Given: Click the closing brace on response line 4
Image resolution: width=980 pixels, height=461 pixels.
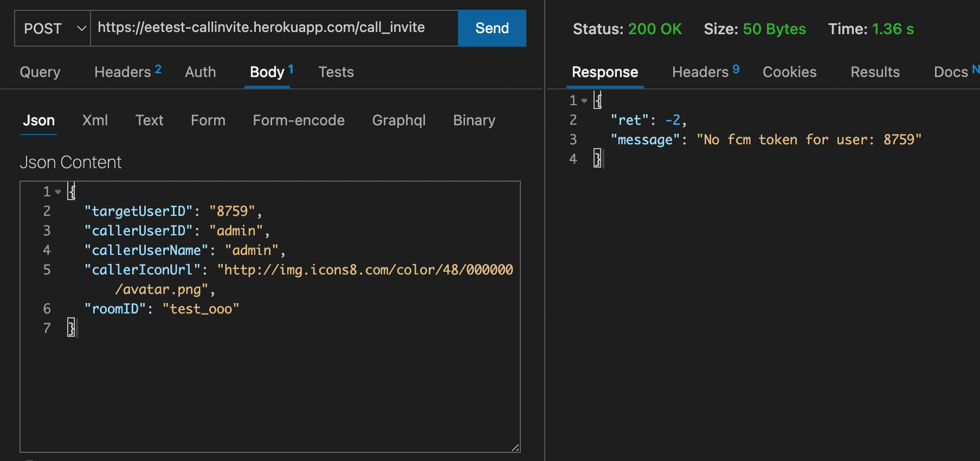Looking at the screenshot, I should click(x=597, y=159).
